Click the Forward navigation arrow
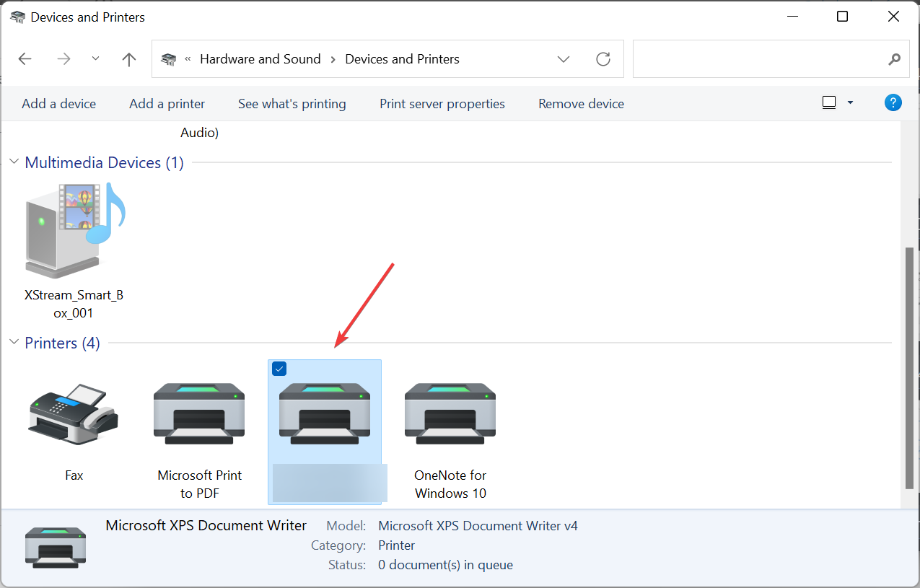The width and height of the screenshot is (920, 588). (x=64, y=59)
